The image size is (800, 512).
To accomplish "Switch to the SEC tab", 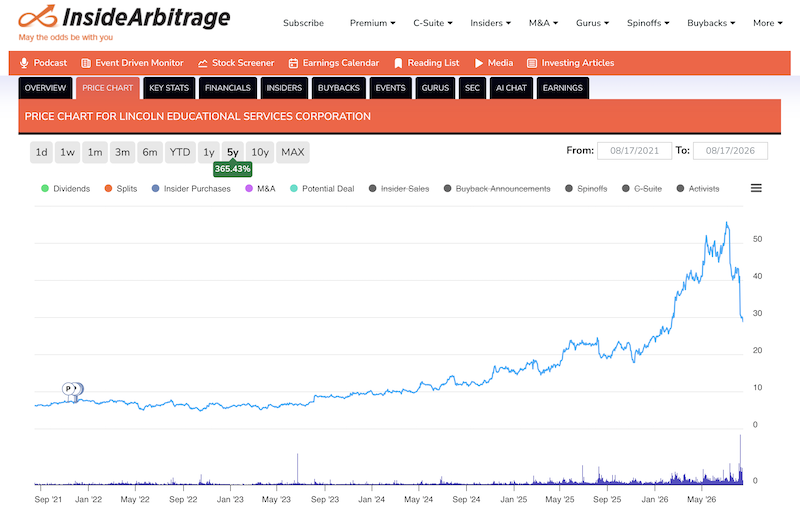I will 472,88.
